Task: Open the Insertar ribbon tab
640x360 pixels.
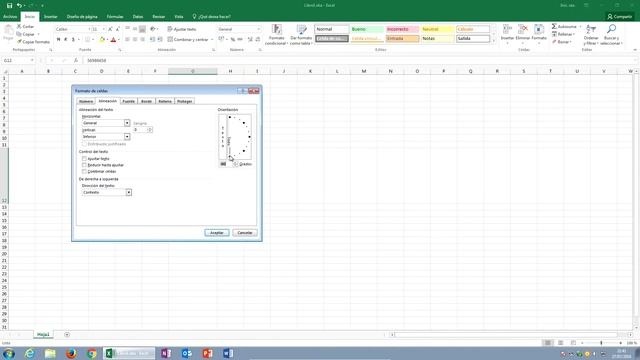Action: [51, 17]
